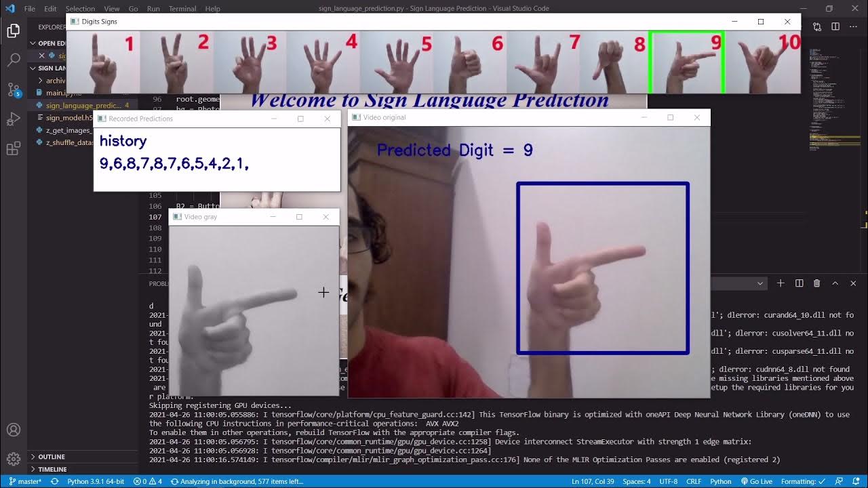Open the Terminal menu
The image size is (868, 488).
182,9
